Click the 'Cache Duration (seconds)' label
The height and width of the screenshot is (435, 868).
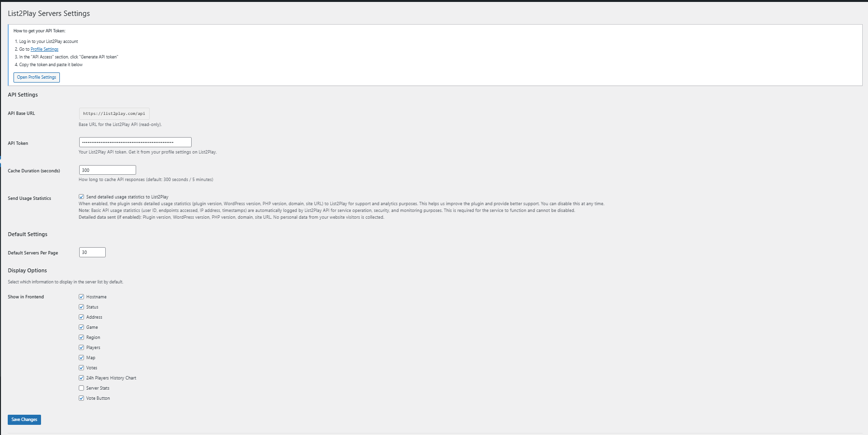pyautogui.click(x=34, y=171)
